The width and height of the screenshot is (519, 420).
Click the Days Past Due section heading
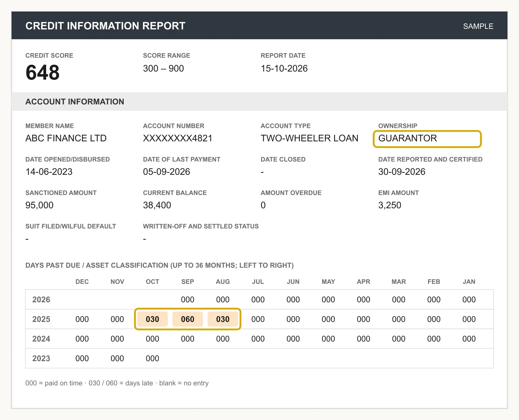point(159,265)
